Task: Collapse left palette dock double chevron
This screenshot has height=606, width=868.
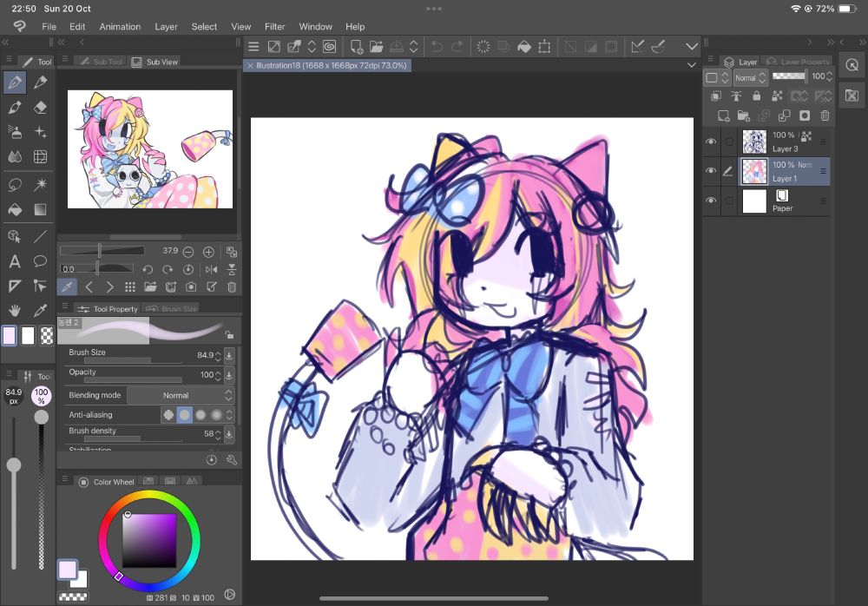Action: pyautogui.click(x=5, y=42)
